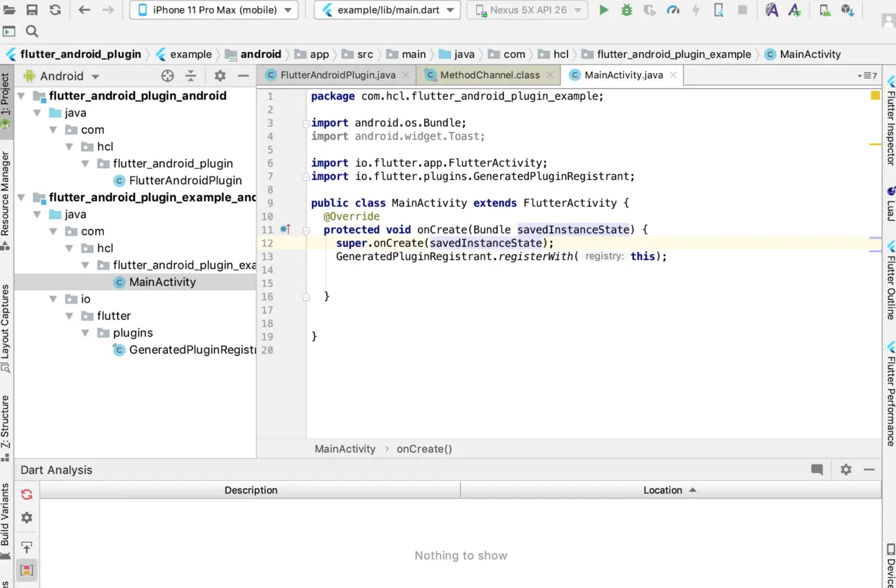Open the SDK Manager cube icon

point(848,10)
